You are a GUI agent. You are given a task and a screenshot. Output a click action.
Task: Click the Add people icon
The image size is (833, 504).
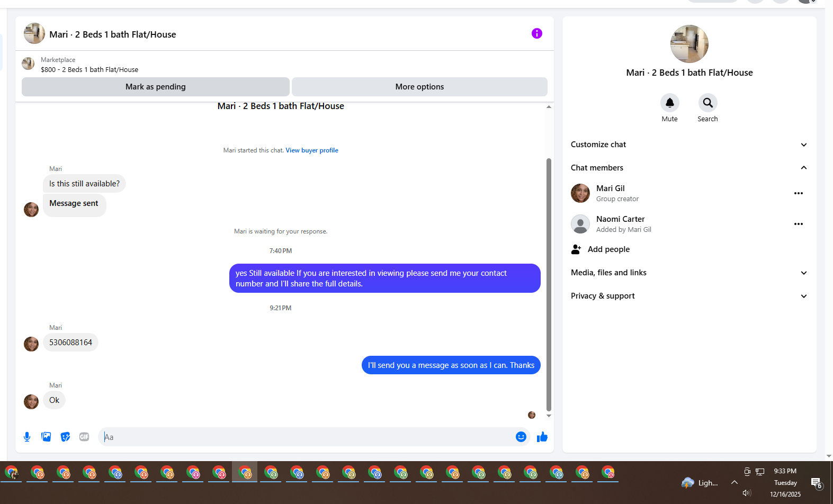click(576, 249)
